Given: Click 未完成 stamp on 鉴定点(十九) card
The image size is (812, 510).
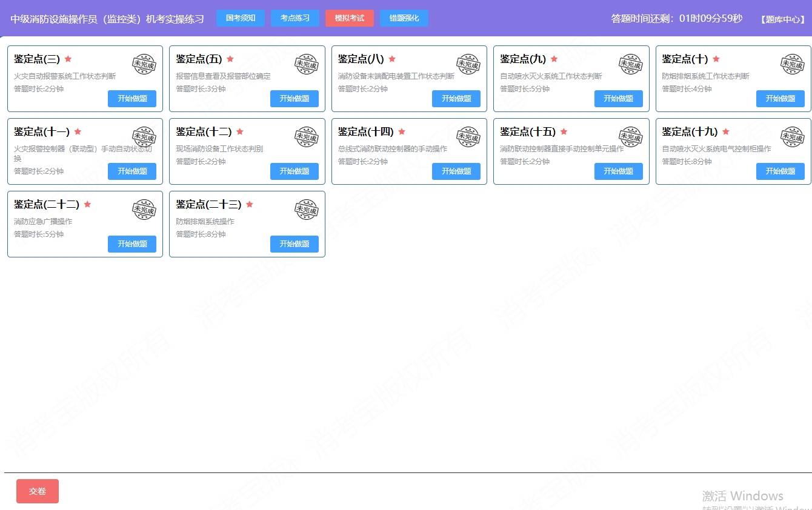Looking at the screenshot, I should click(792, 137).
